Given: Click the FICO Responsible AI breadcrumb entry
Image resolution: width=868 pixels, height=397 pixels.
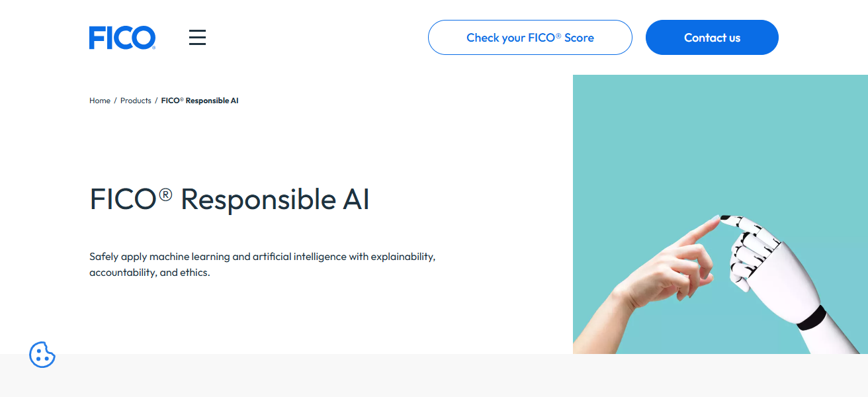Looking at the screenshot, I should [x=199, y=100].
